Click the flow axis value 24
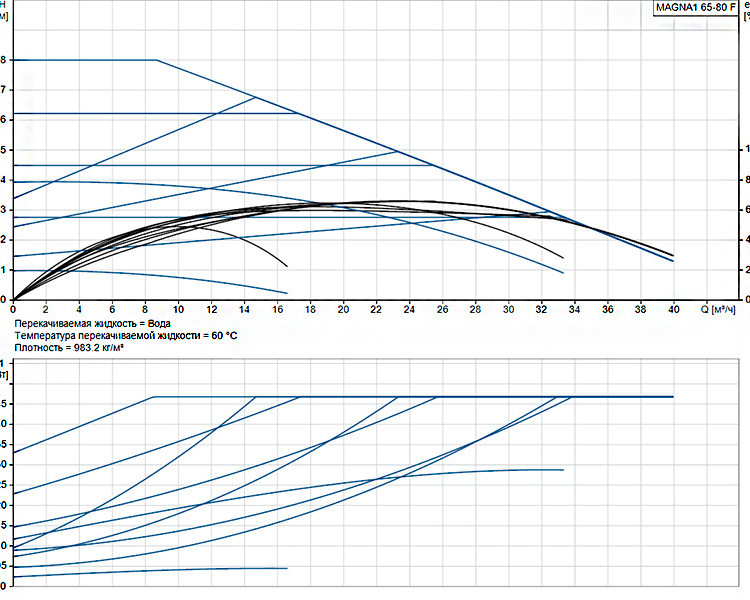 pos(409,310)
